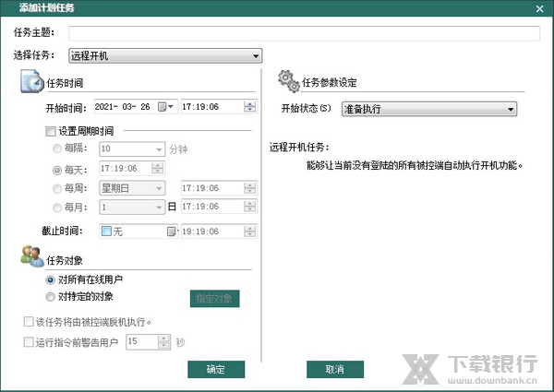Click the 指定对象 button
This screenshot has height=392, width=554.
click(214, 299)
